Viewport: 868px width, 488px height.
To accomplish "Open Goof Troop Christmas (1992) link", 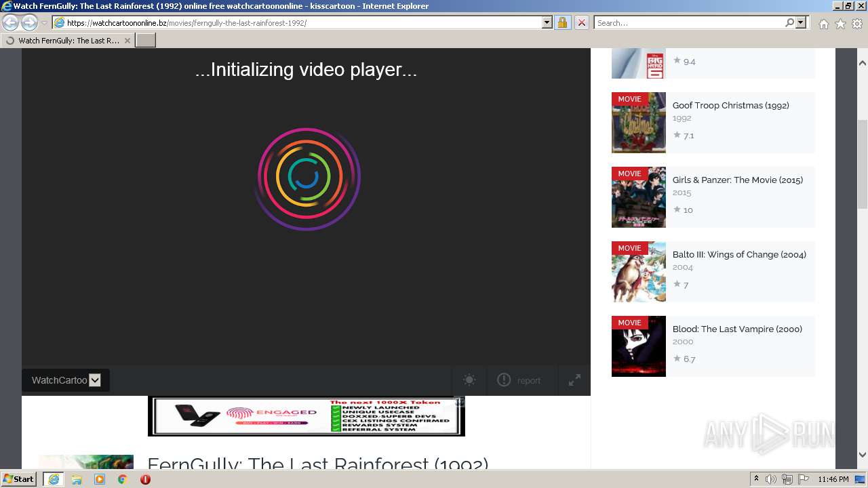I will point(730,105).
